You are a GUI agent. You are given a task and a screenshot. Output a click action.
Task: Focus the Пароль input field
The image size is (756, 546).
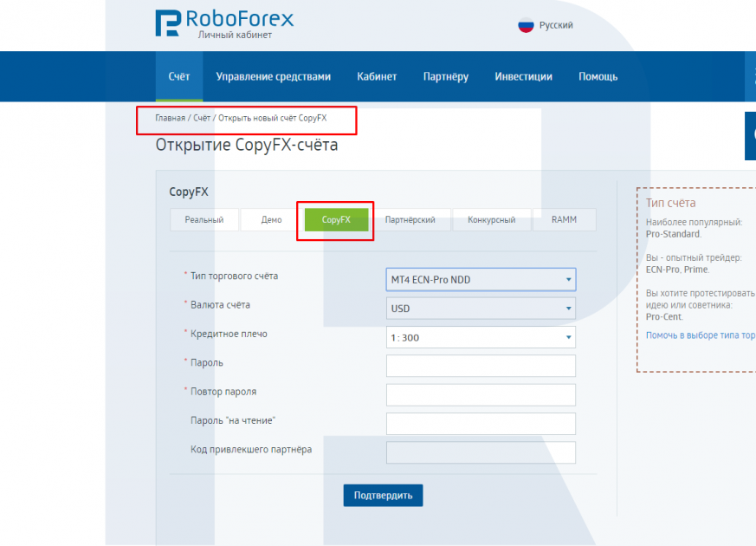pos(481,366)
